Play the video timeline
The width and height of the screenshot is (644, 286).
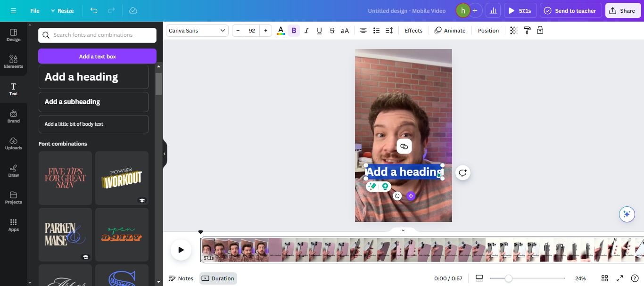(x=181, y=250)
